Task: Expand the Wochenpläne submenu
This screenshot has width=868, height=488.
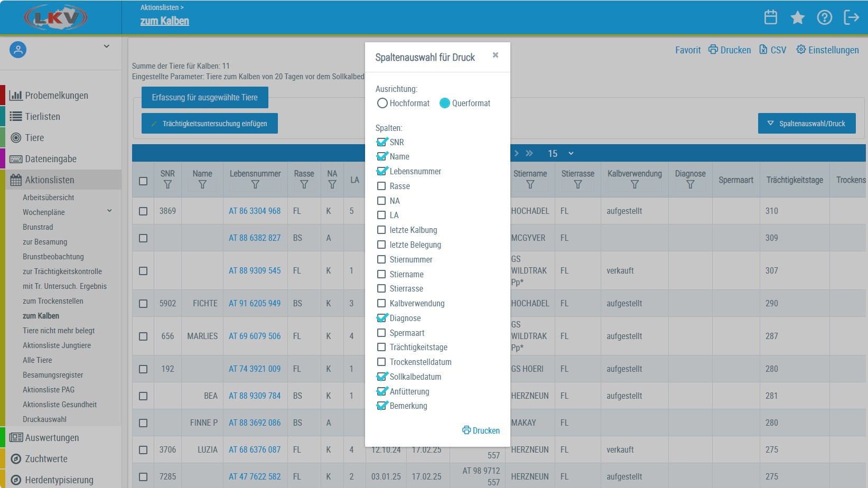Action: tap(109, 211)
